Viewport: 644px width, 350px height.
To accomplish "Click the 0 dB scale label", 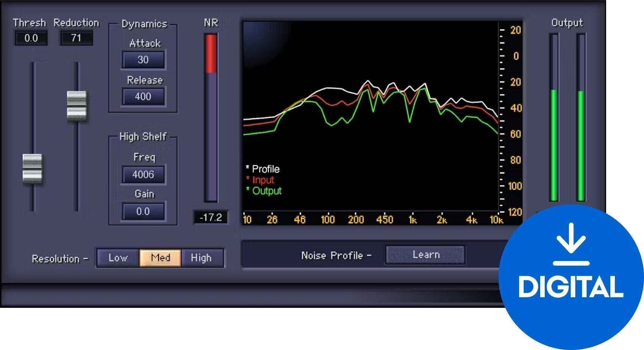I will (516, 56).
